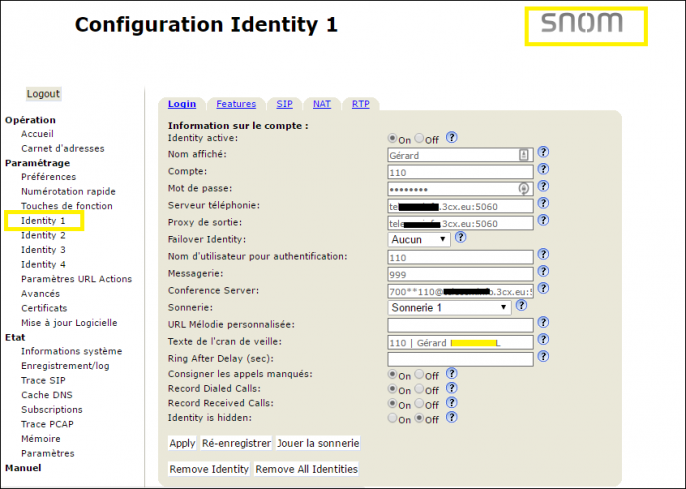Set Identity active to Off
The height and width of the screenshot is (489, 686).
point(419,139)
